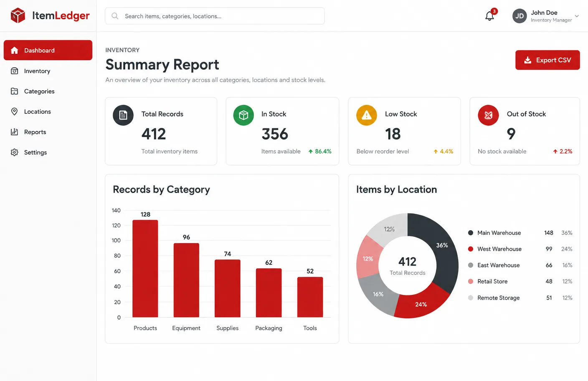Click the 'Records by Category' chart title
The width and height of the screenshot is (588, 381).
(161, 190)
